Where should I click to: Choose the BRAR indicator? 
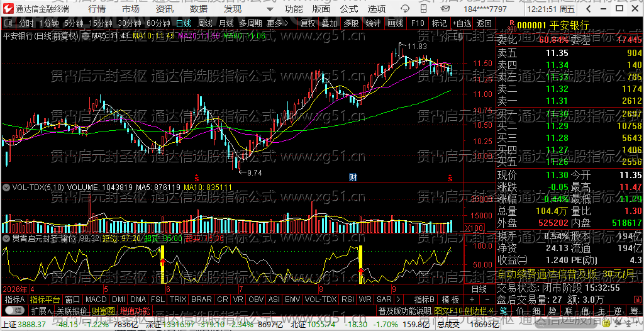click(202, 300)
